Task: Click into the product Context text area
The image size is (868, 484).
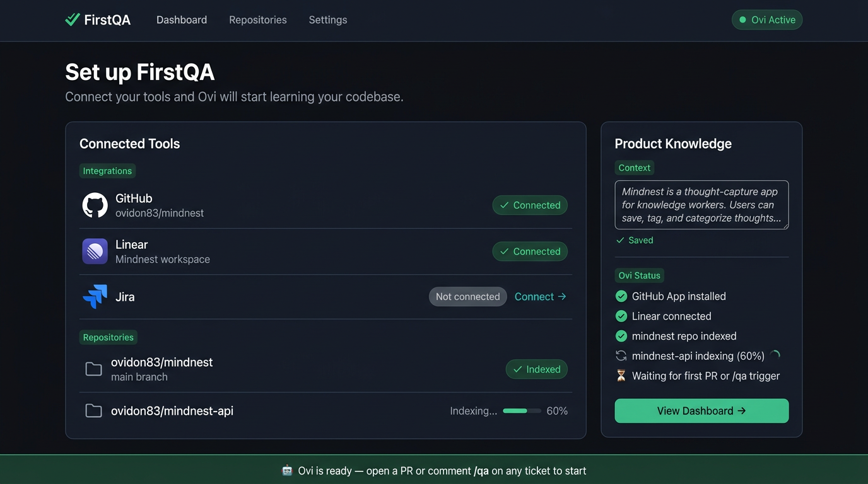Action: pyautogui.click(x=701, y=205)
